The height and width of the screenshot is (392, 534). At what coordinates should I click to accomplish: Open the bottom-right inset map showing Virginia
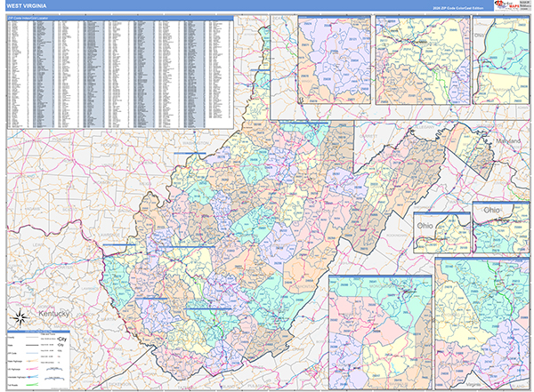[x=481, y=324]
